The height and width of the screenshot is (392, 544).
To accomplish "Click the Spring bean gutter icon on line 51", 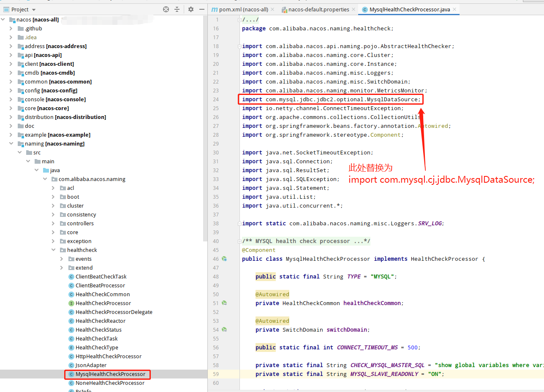I will click(224, 303).
